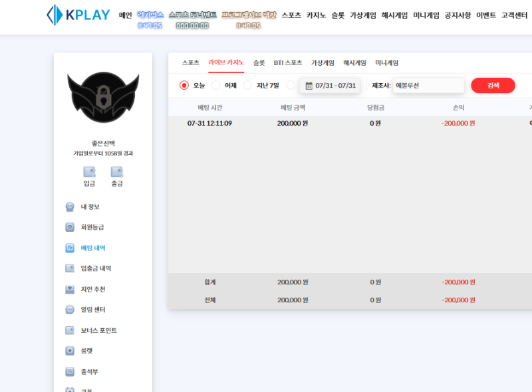Open 가상게임 in top navigation bar
Image resolution: width=532 pixels, height=392 pixels.
pyautogui.click(x=363, y=15)
